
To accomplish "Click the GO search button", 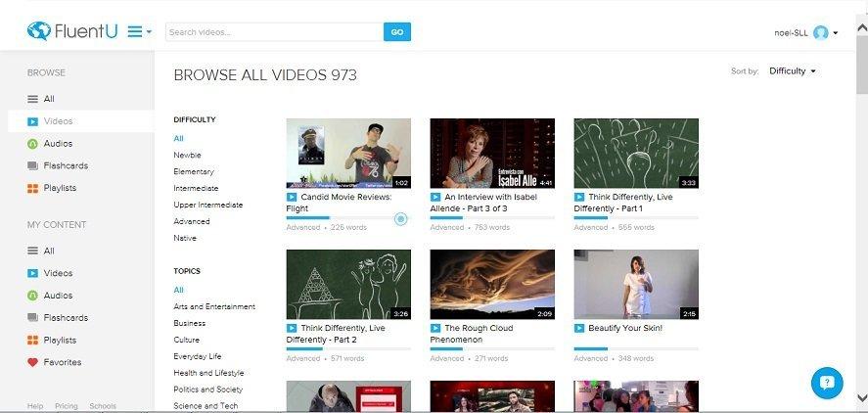I will pos(397,32).
